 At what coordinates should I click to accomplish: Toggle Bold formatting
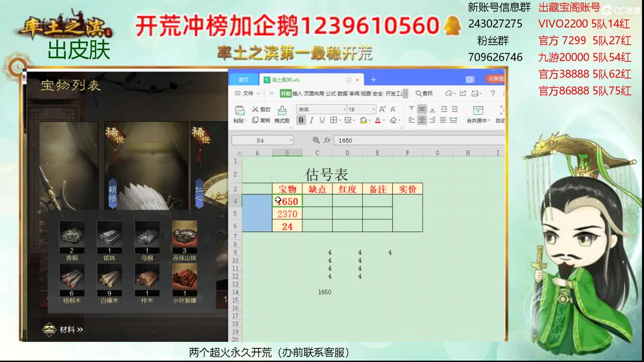301,120
